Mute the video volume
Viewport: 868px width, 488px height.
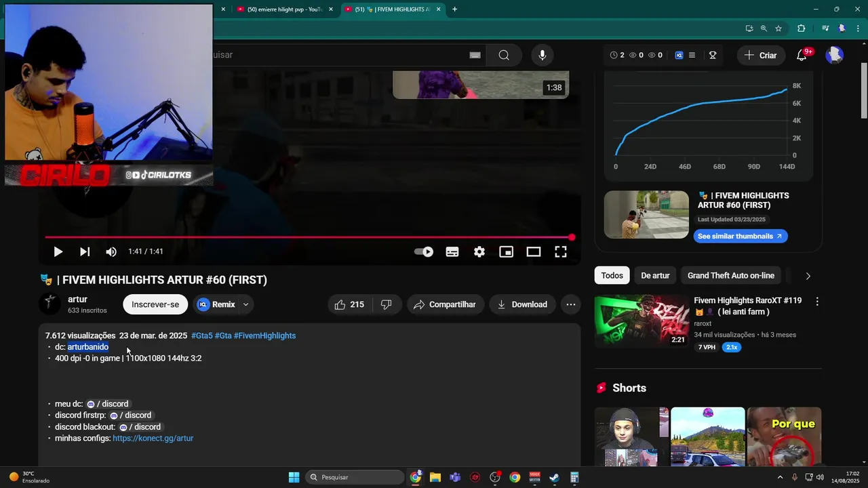click(x=111, y=251)
